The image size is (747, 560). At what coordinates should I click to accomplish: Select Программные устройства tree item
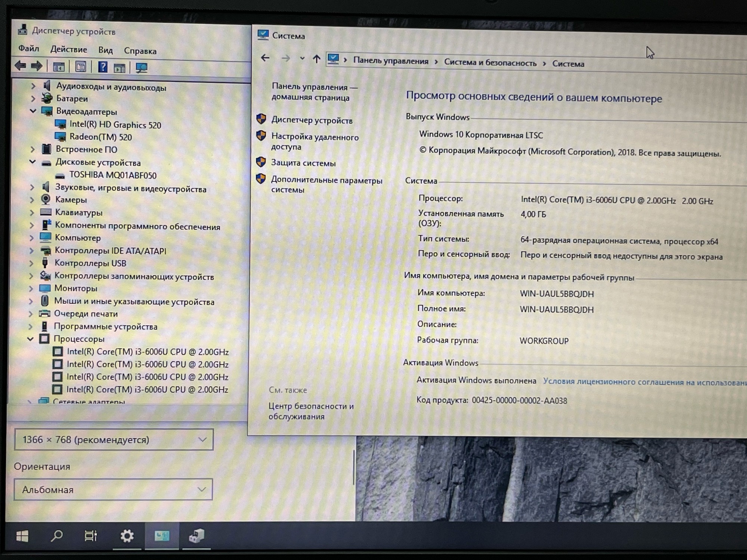tap(105, 326)
